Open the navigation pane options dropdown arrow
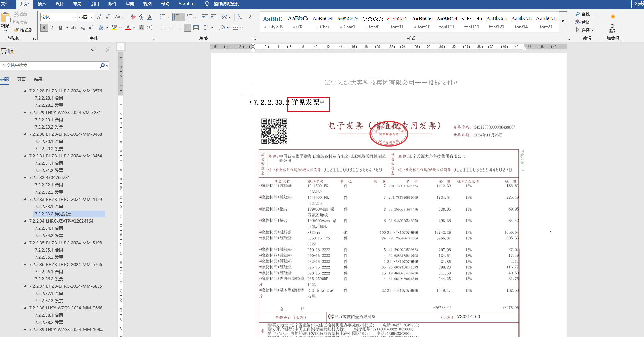Screen dimensions: 644x337 (x=93, y=50)
